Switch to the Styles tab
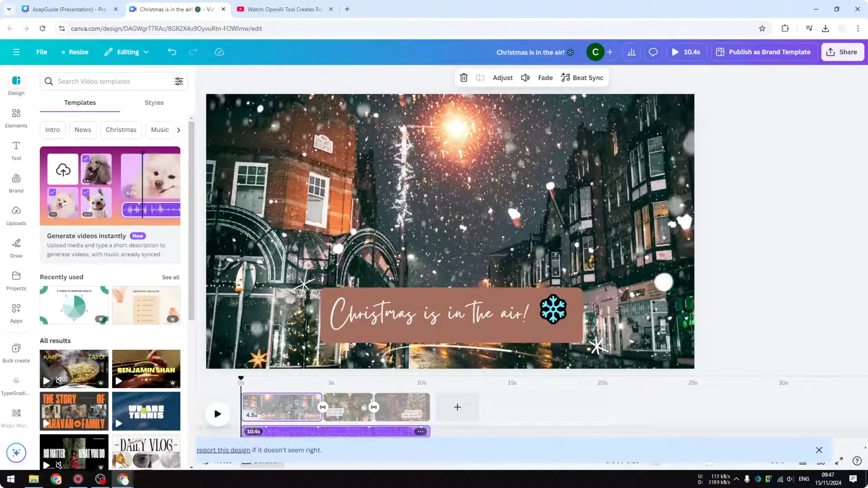Screen dimensions: 868x488 (x=154, y=102)
